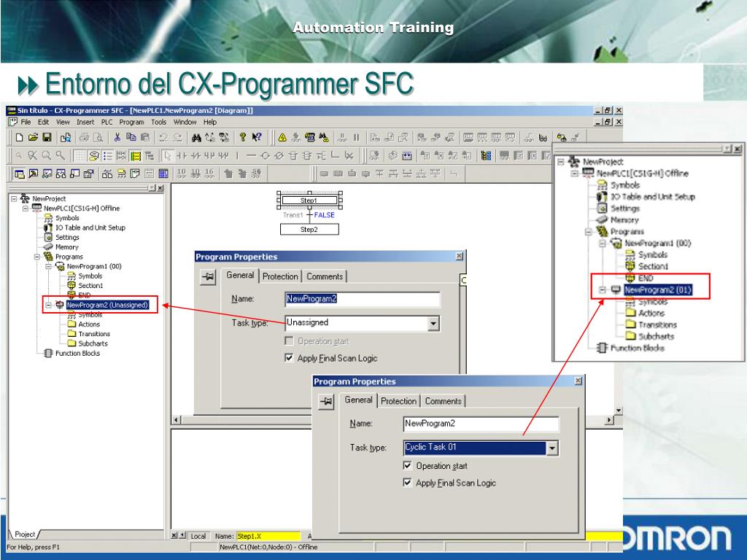Click the FALSE transition condition
The image size is (747, 560).
click(x=325, y=215)
